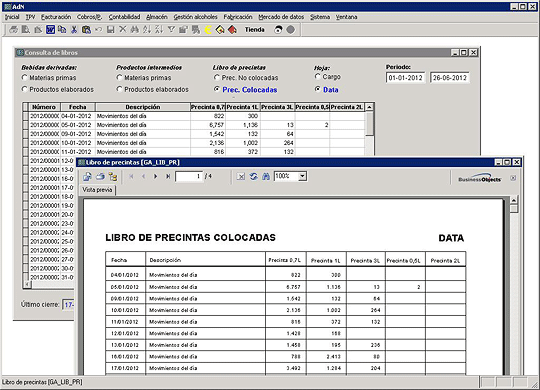
Task: Click the binoculars find icon in report viewer
Action: pyautogui.click(x=266, y=177)
